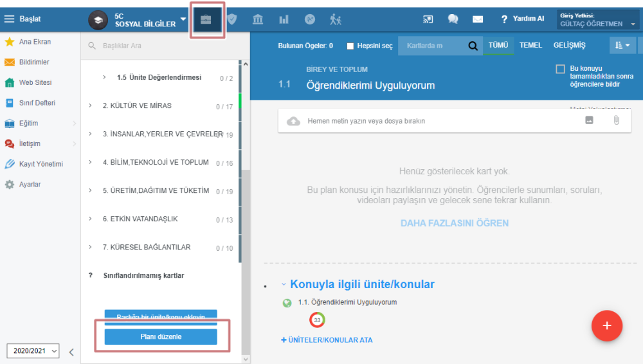Open Web Sitesi in sidebar
Viewport: 643px width, 364px height.
(28, 82)
